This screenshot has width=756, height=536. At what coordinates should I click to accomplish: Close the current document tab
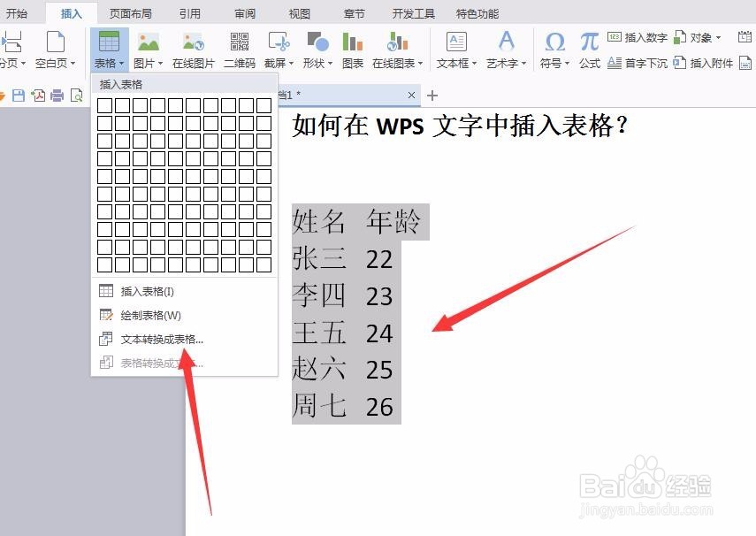pyautogui.click(x=411, y=95)
